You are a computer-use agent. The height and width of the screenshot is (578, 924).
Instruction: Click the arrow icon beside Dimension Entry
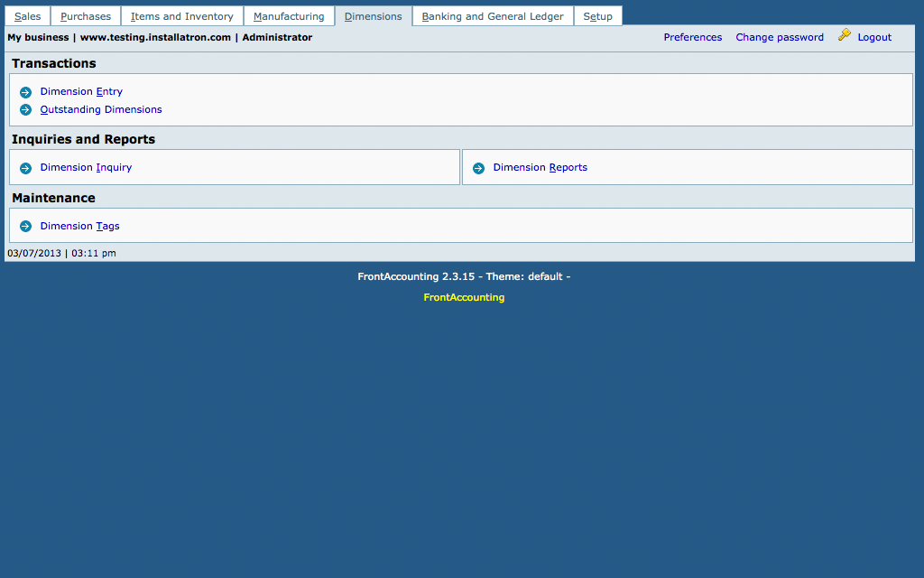(25, 92)
